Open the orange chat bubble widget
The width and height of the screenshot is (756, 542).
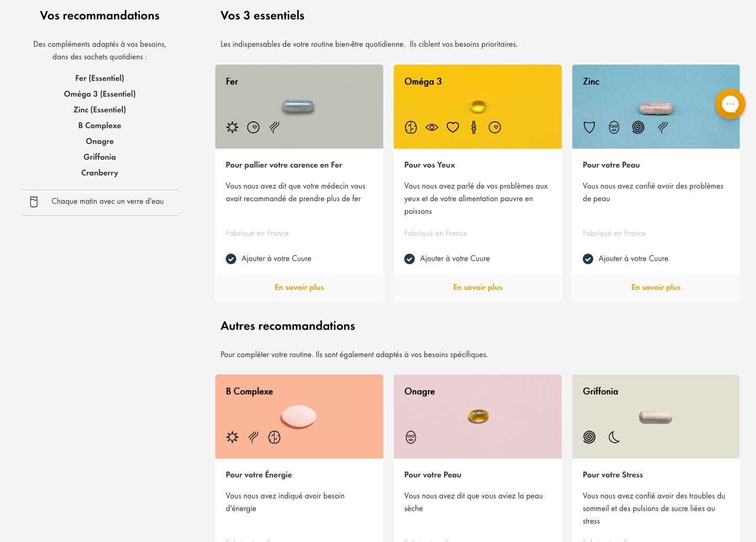[730, 104]
